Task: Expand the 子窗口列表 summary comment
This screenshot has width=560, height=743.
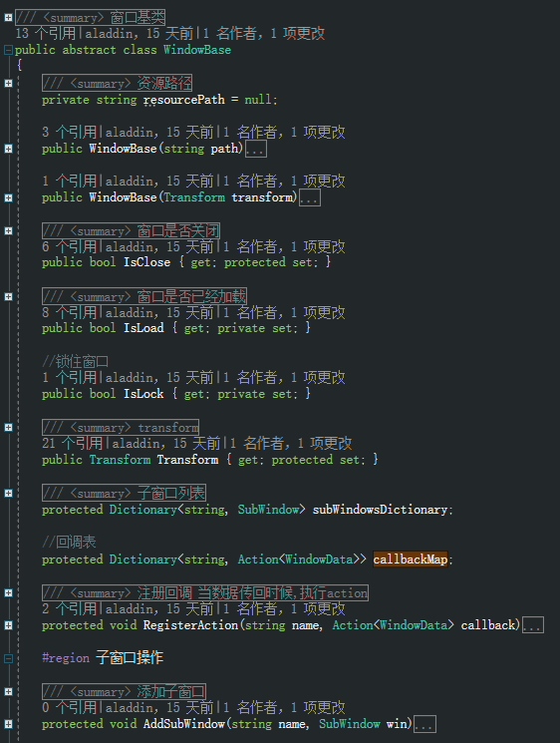Action: pyautogui.click(x=8, y=494)
